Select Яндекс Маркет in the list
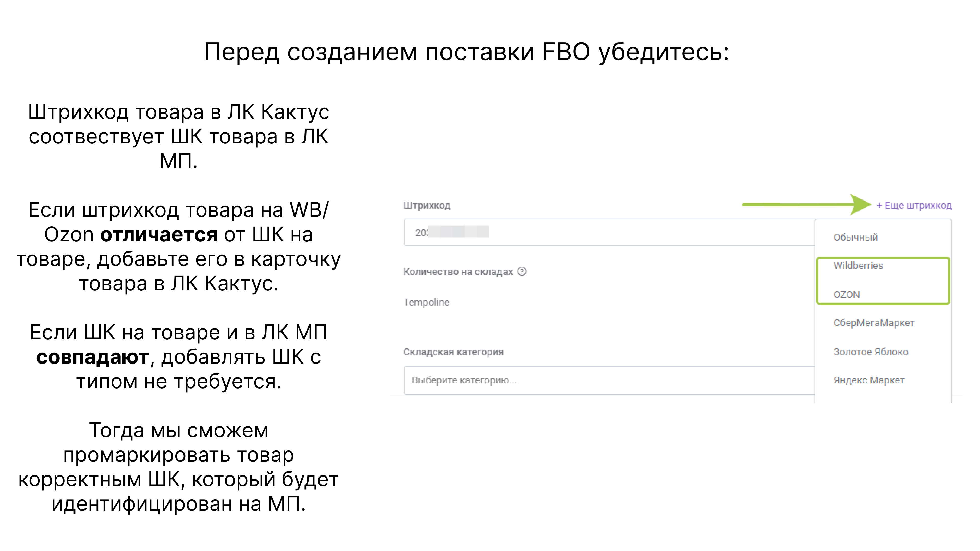Viewport: 980px width, 551px height. (869, 380)
